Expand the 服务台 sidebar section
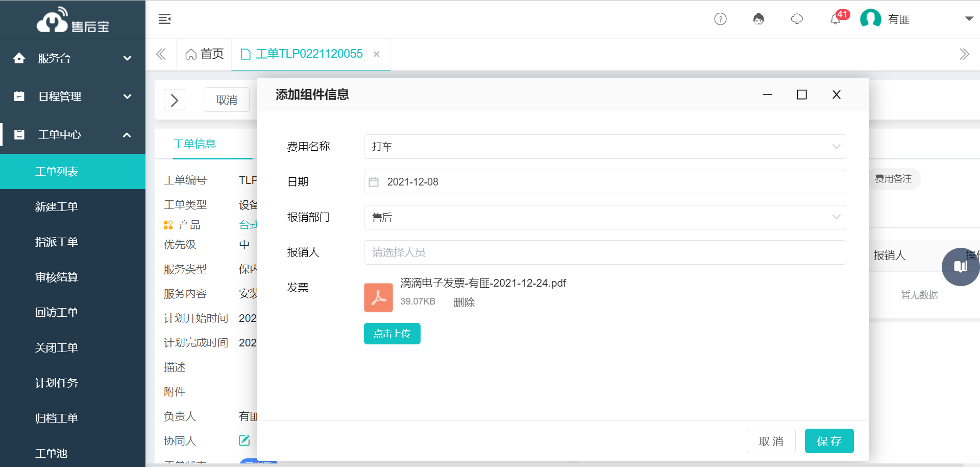Viewport: 980px width, 467px height. 72,57
